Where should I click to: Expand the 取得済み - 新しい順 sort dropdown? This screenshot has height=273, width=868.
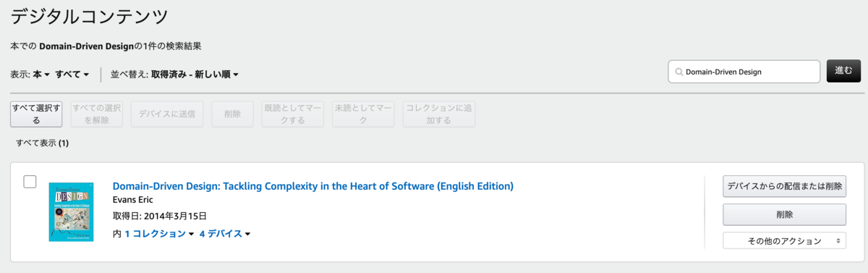[x=195, y=74]
